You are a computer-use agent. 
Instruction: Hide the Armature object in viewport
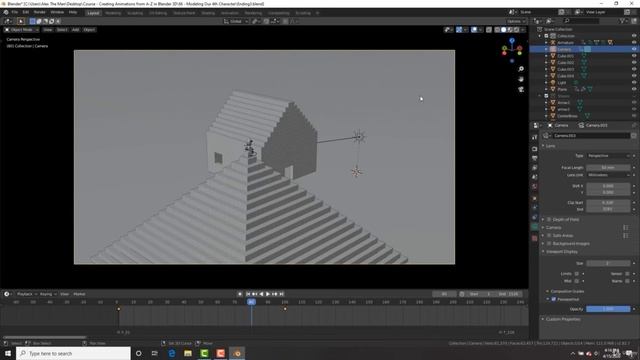[x=634, y=42]
